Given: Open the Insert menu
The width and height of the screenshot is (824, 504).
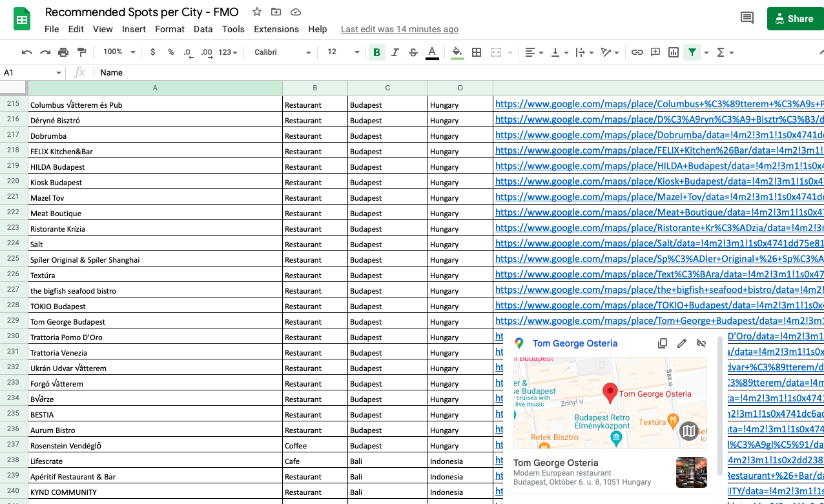Looking at the screenshot, I should 134,29.
